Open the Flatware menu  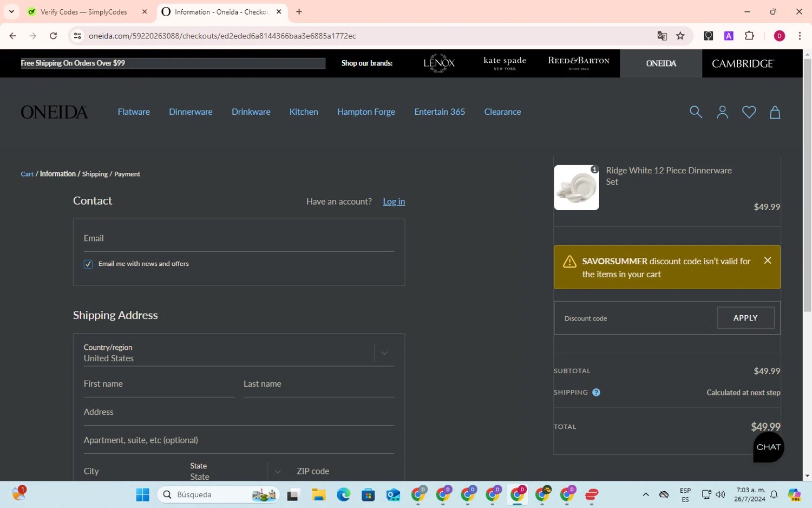tap(134, 112)
